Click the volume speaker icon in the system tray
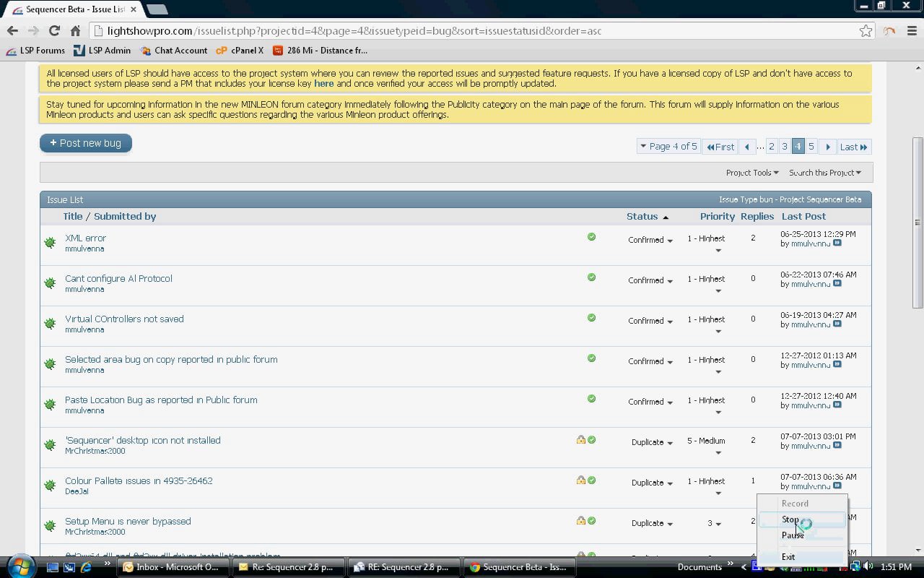 pyautogui.click(x=868, y=567)
